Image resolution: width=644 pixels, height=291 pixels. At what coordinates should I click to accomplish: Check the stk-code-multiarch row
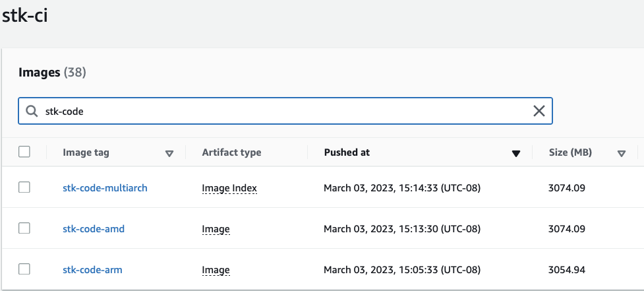24,187
